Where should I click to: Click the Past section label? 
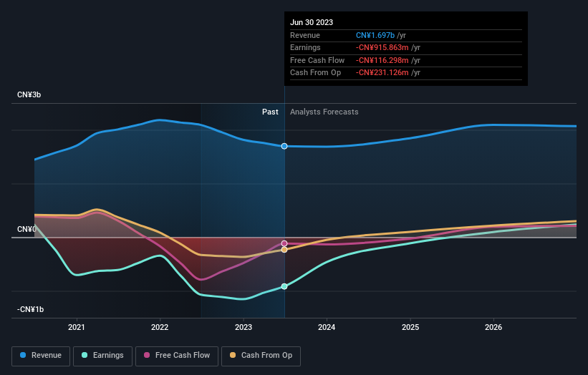click(270, 112)
